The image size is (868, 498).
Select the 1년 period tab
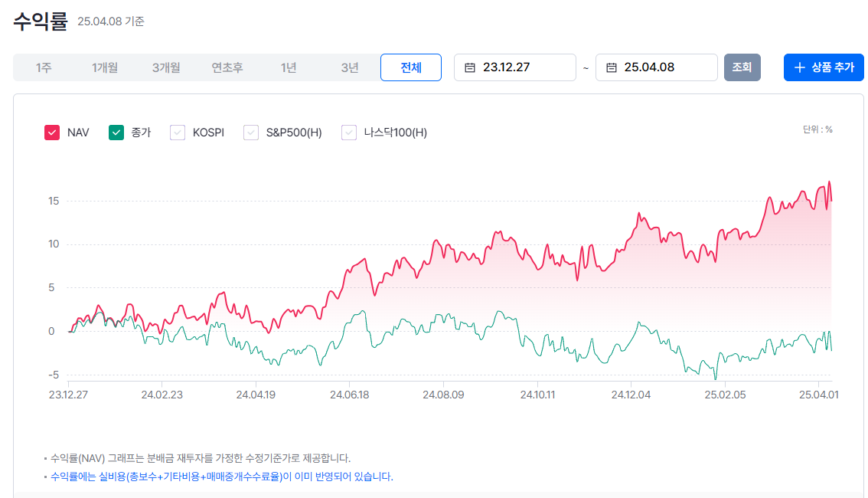pos(289,67)
